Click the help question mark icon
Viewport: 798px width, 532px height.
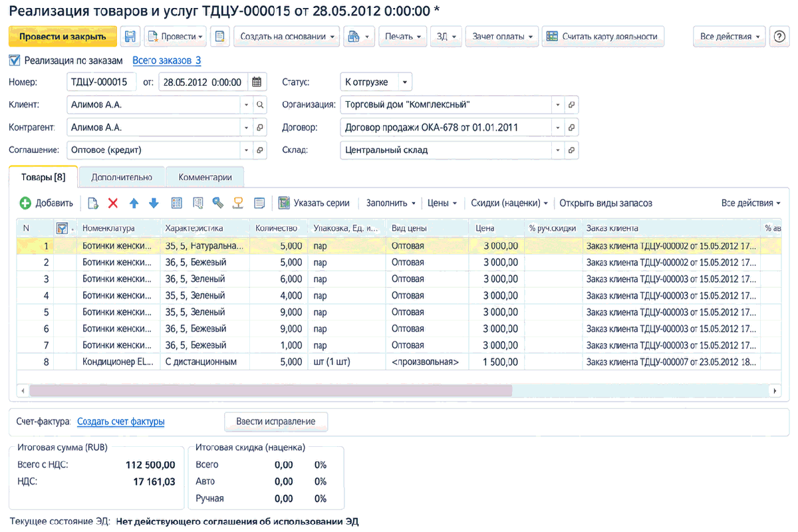click(779, 37)
